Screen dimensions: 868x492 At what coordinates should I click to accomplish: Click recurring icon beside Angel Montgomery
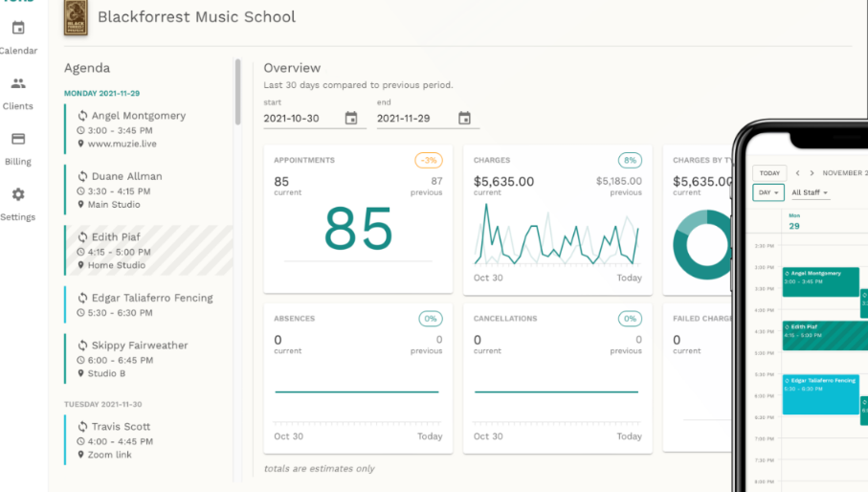[x=82, y=116]
